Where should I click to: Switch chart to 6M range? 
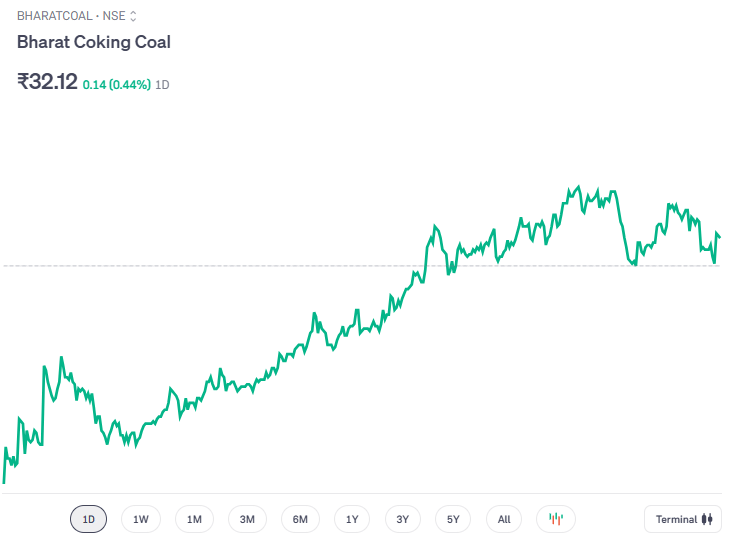tap(300, 519)
